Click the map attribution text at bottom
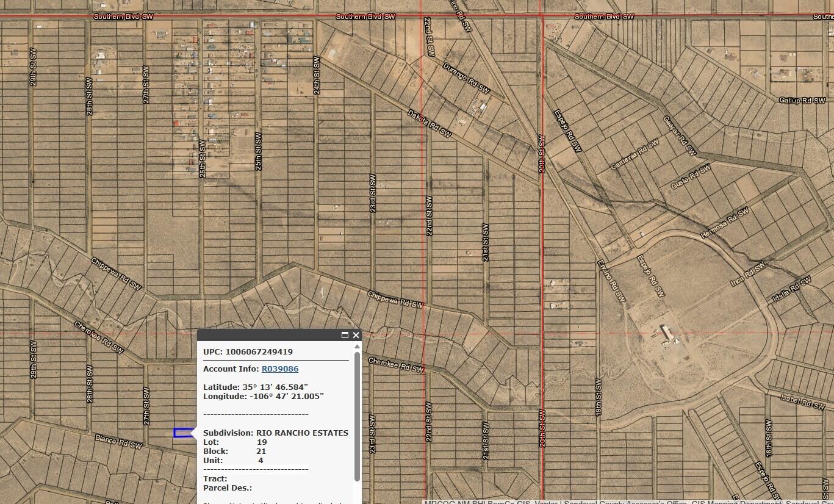Image resolution: width=834 pixels, height=504 pixels. (628, 502)
